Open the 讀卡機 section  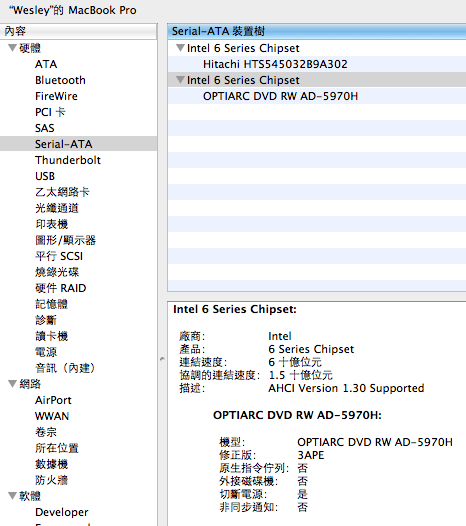(52, 336)
